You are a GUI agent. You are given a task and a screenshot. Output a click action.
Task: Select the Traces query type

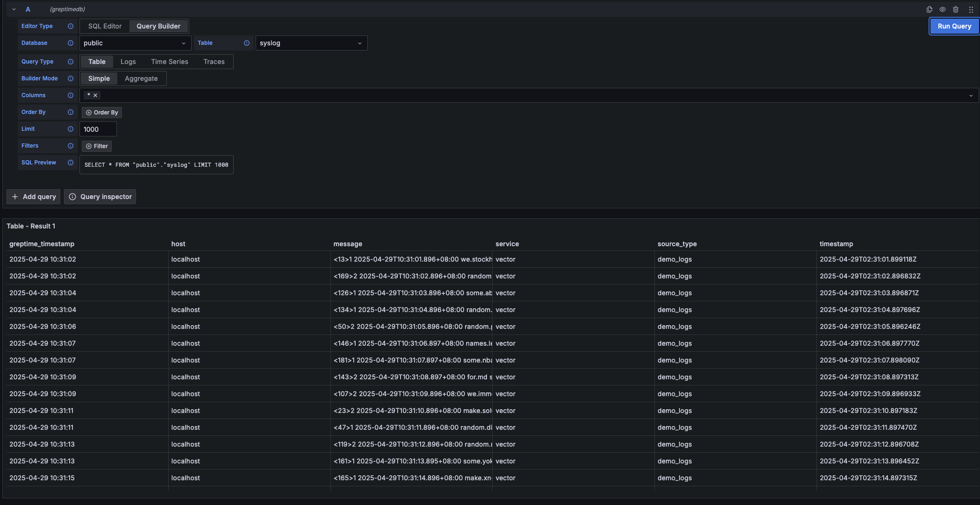[214, 62]
